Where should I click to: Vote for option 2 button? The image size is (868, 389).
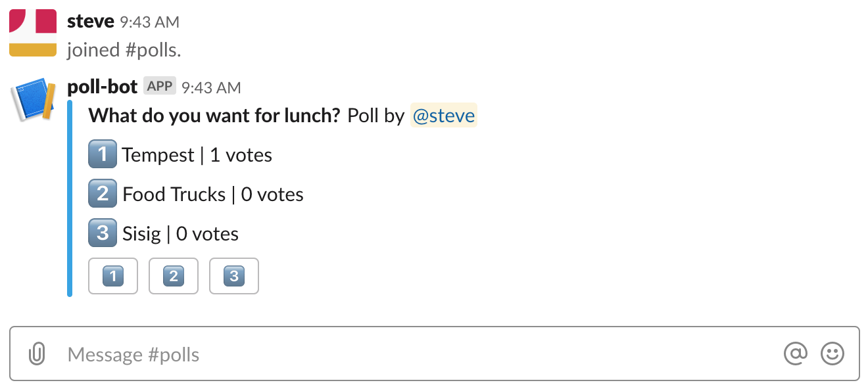(x=174, y=276)
